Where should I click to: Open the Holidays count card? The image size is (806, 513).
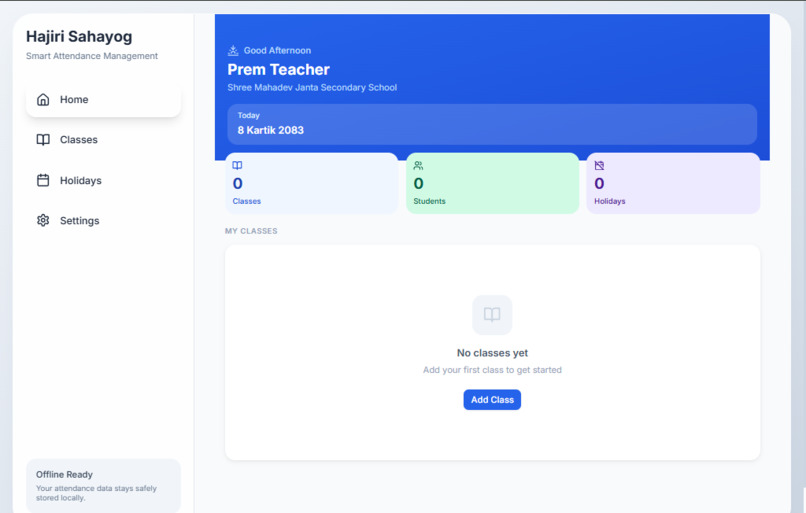click(x=673, y=183)
